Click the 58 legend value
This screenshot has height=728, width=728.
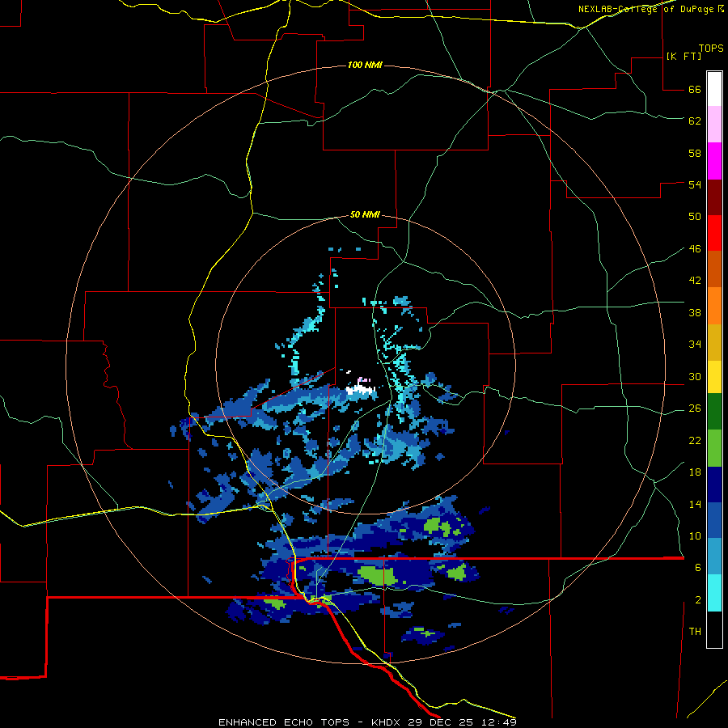(695, 153)
